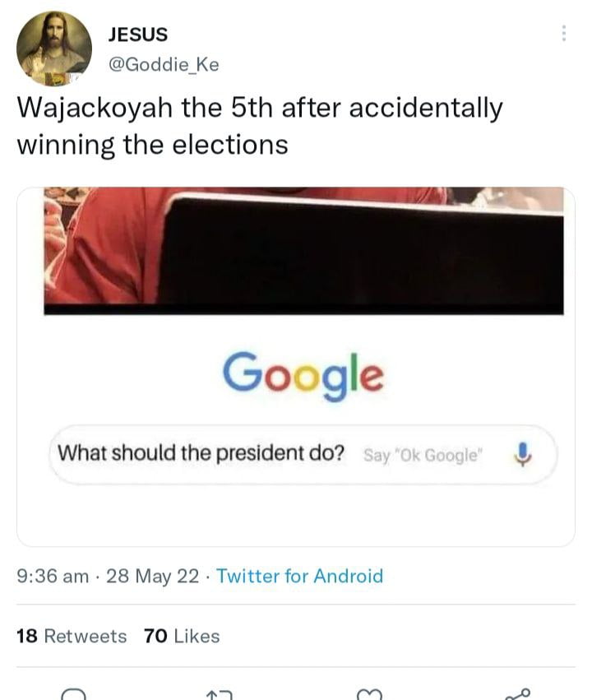Click the microphone icon in Google search
This screenshot has height=700, width=592.
click(520, 453)
